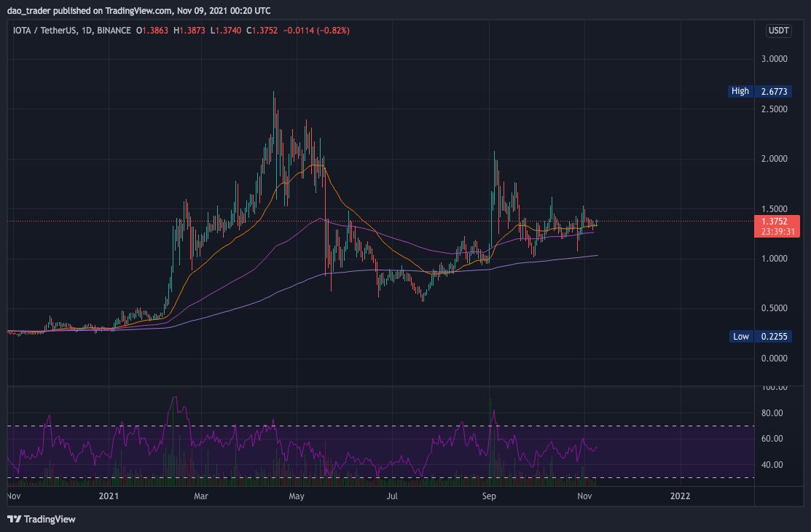Click the May time axis label
Viewport: 811px width, 532px height.
(x=297, y=496)
